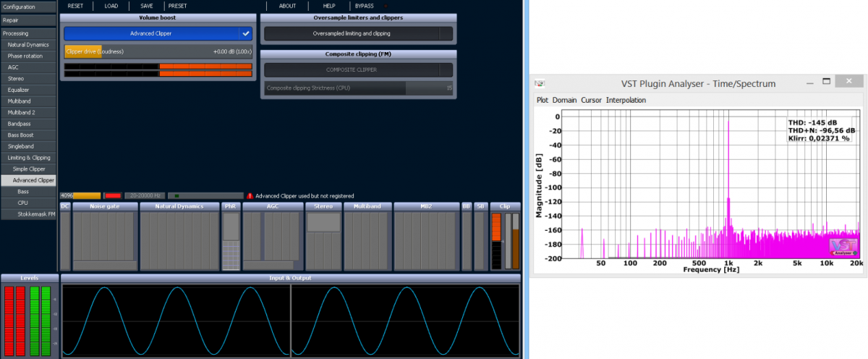
Task: Click the red warning icon beside registration message
Action: [250, 195]
